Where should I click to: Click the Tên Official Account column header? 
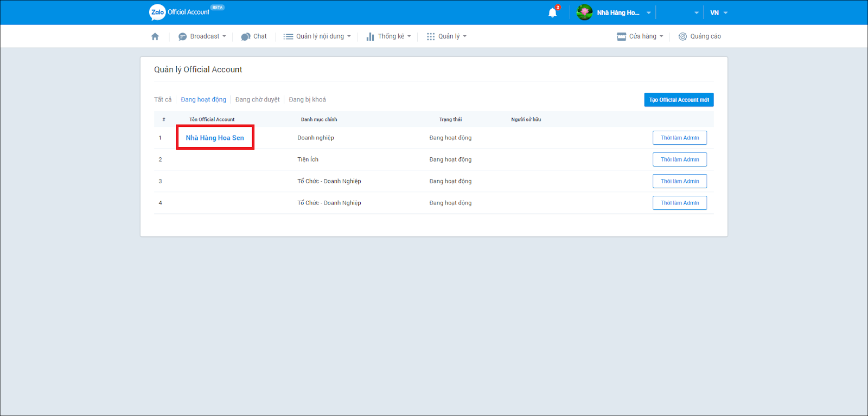(212, 119)
